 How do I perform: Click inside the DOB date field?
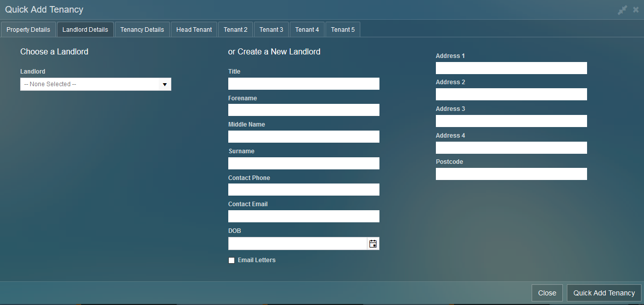tap(297, 244)
